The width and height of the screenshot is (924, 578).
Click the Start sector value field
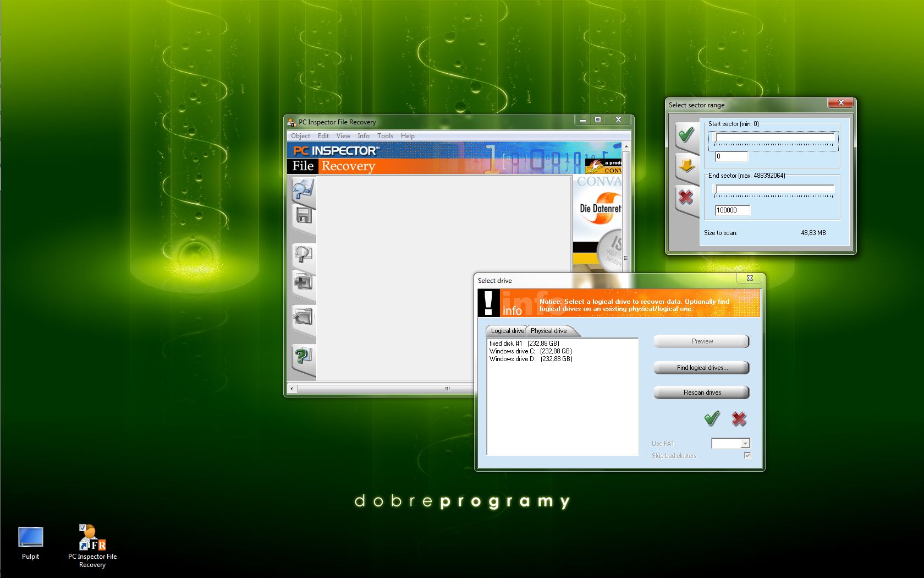732,157
